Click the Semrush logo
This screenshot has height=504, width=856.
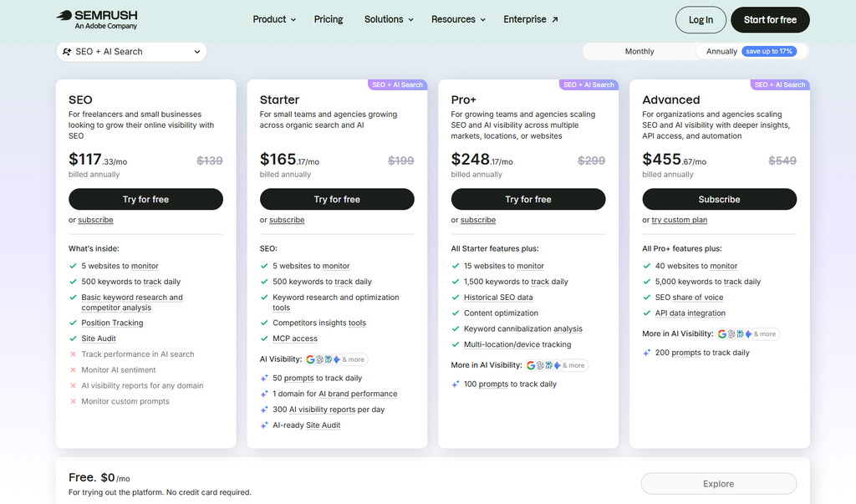(97, 19)
